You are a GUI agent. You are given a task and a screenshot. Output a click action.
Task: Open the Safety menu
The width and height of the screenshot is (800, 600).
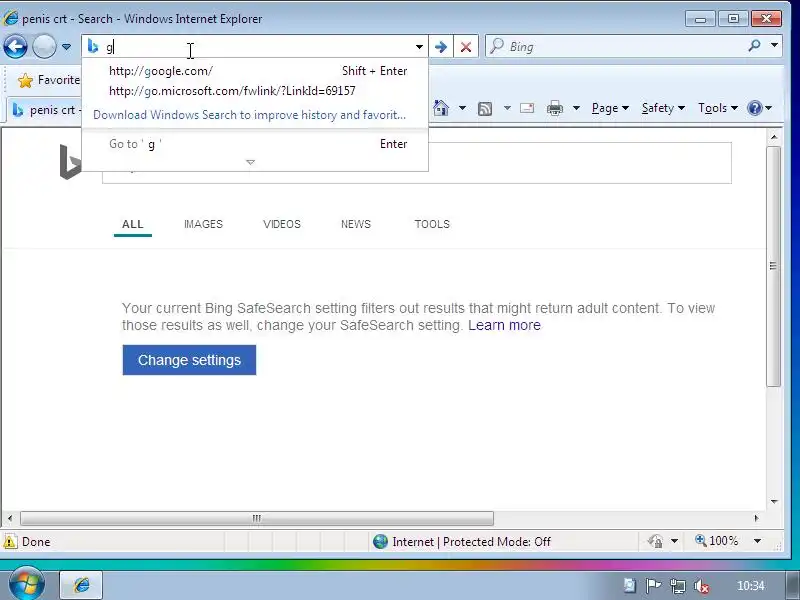point(663,108)
